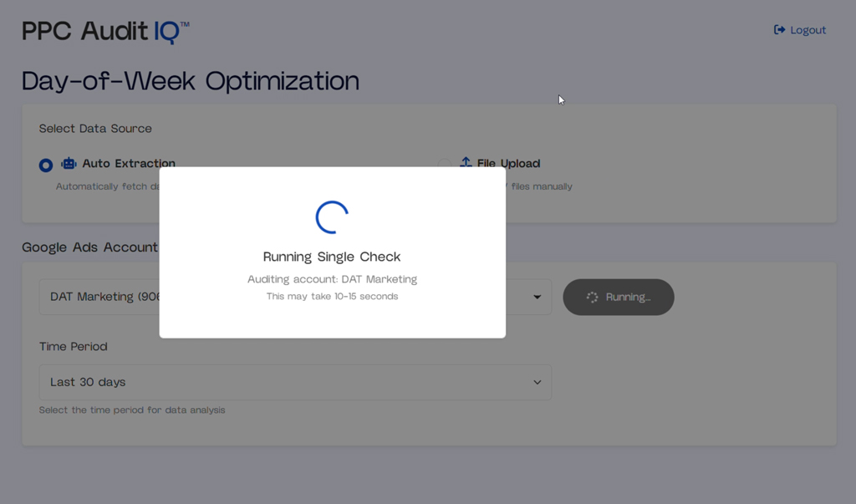The image size is (856, 504).
Task: Choose the Auto Extraction option label
Action: [x=129, y=164]
